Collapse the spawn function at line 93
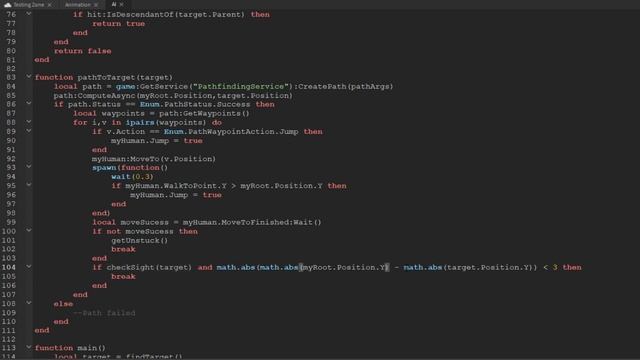Viewport: 640px width, 360px height. 29,167
